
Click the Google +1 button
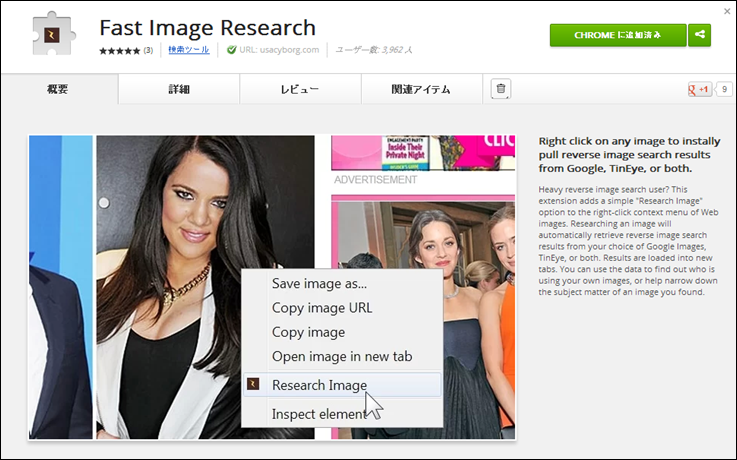point(699,89)
